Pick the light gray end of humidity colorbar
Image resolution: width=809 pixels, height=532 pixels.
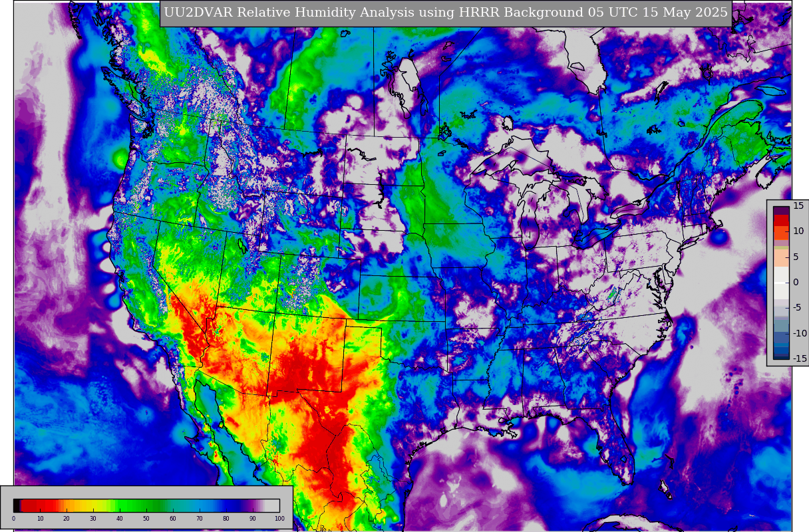point(272,505)
